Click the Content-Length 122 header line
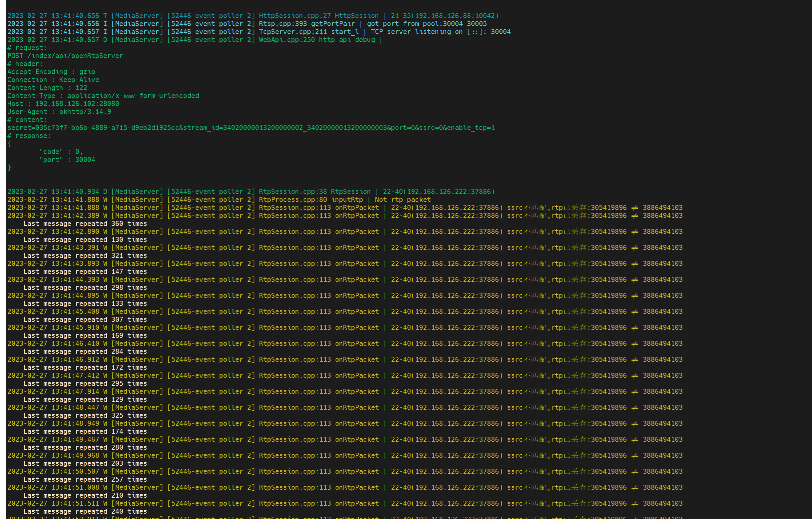The height and width of the screenshot is (519, 812). tap(47, 87)
